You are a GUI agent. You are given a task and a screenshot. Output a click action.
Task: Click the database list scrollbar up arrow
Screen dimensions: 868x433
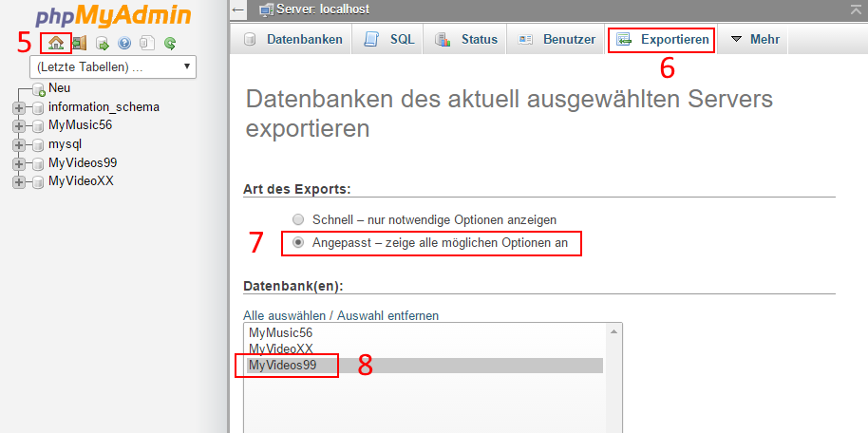click(613, 331)
